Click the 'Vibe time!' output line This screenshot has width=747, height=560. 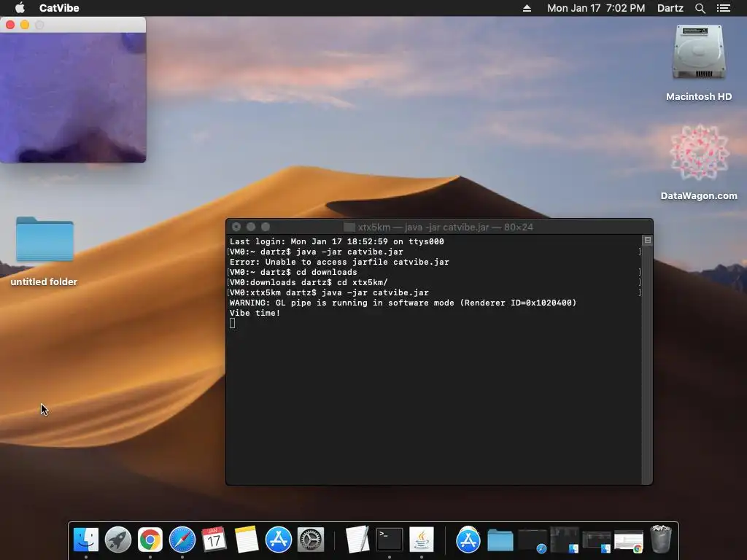point(255,313)
